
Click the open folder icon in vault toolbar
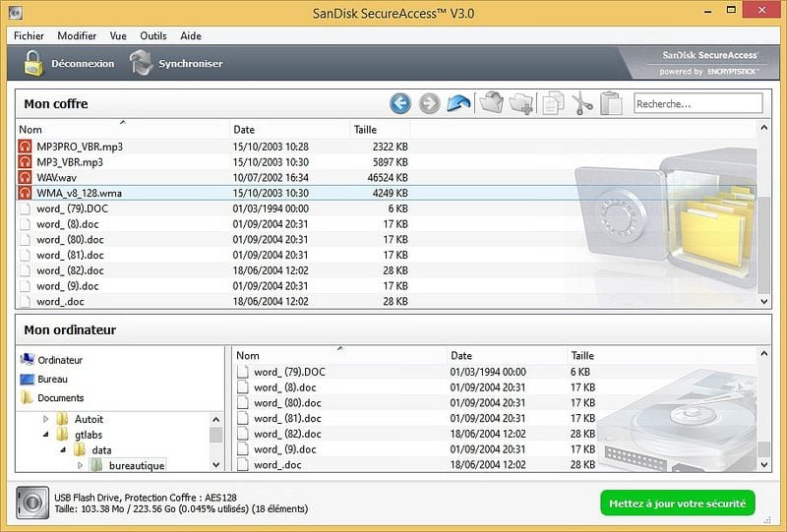491,103
